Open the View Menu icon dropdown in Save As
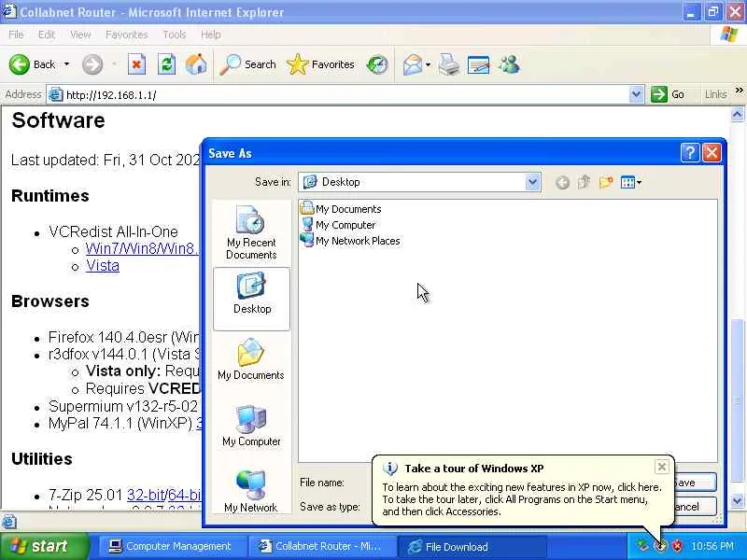Viewport: 747px width, 560px height. 631,182
